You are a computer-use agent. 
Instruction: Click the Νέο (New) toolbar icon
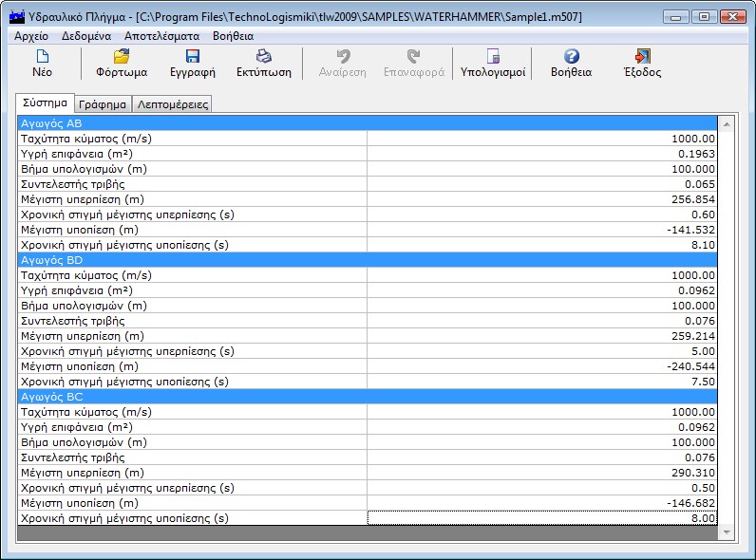42,57
